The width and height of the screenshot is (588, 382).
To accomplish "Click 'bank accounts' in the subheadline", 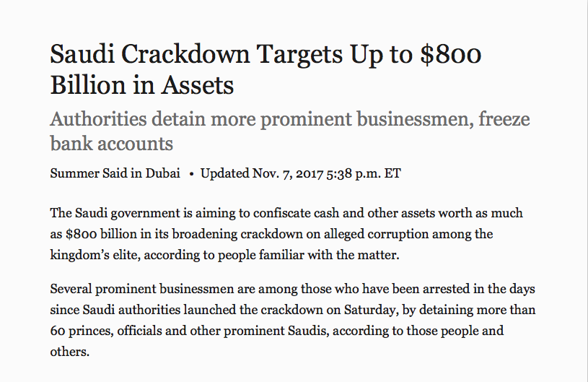I will click(x=111, y=144).
